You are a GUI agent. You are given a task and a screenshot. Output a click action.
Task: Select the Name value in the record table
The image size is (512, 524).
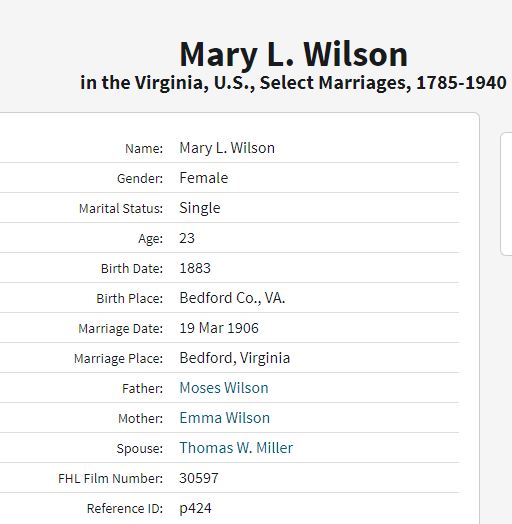(227, 148)
